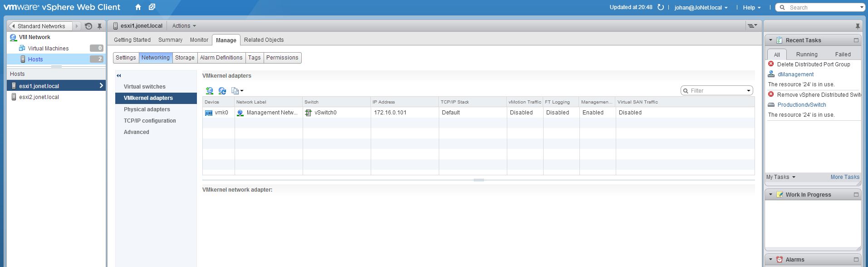Viewport: 868px width, 267px height.
Task: Switch to the Monitor tab
Action: click(199, 40)
